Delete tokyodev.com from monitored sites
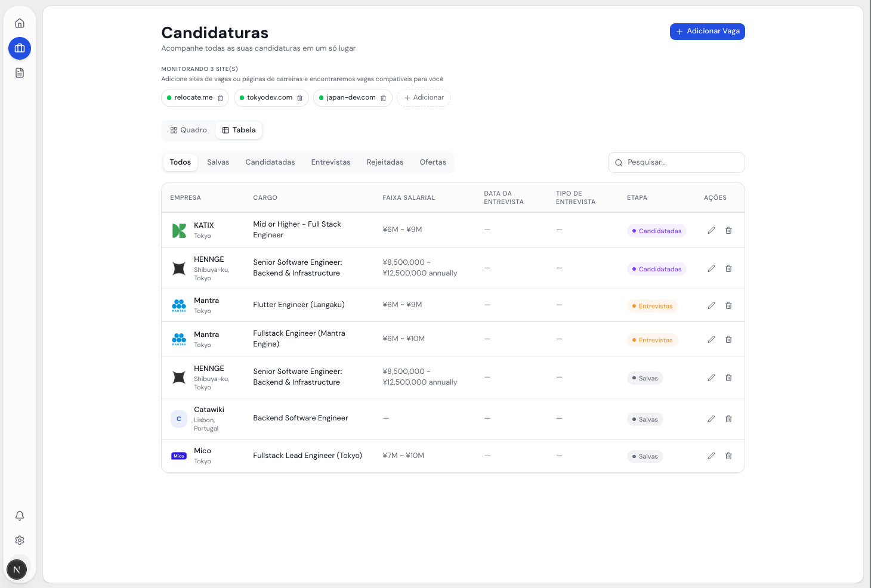The image size is (871, 588). click(299, 98)
